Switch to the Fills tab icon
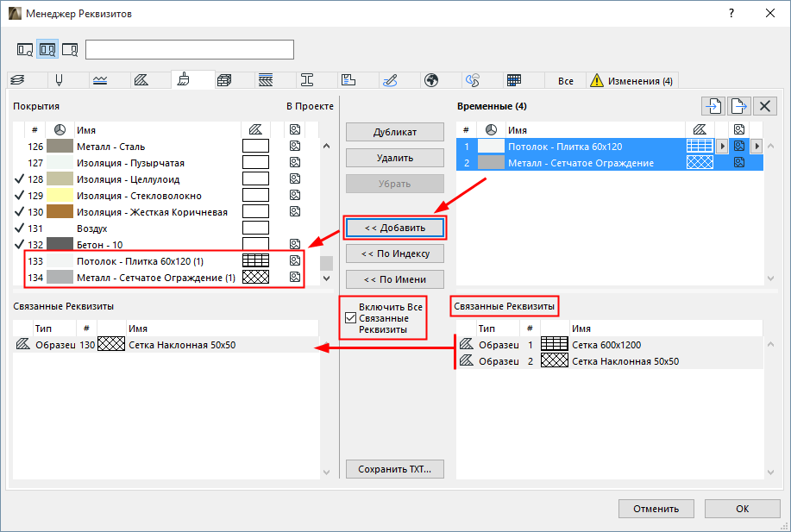Image resolution: width=791 pixels, height=532 pixels. click(141, 79)
